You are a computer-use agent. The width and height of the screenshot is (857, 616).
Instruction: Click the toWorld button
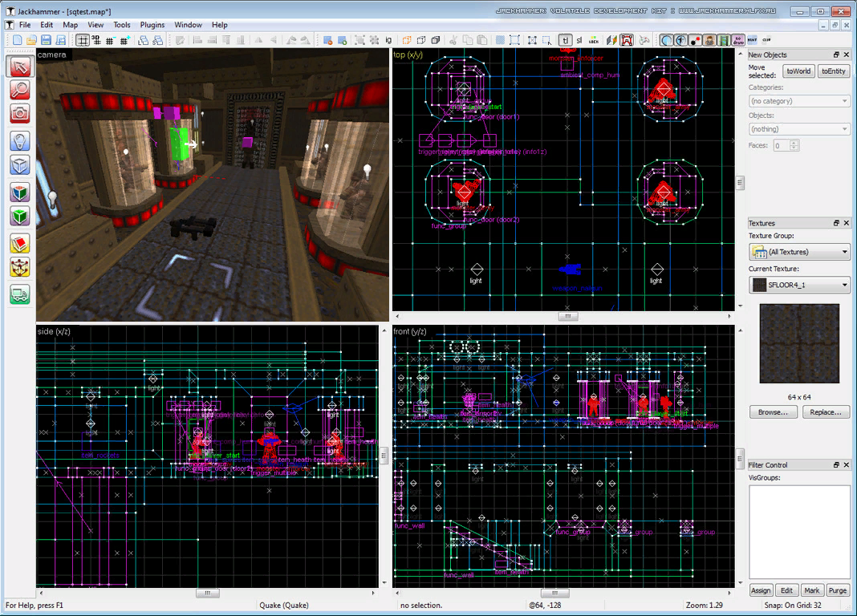tap(798, 71)
